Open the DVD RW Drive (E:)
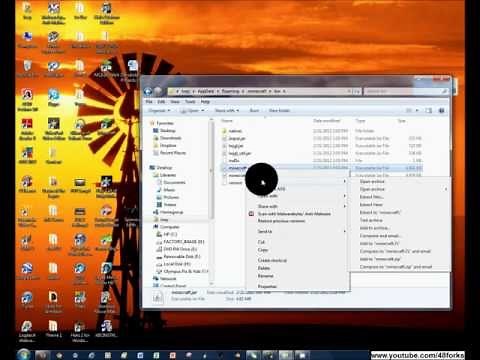The width and height of the screenshot is (480, 360). pyautogui.click(x=180, y=249)
